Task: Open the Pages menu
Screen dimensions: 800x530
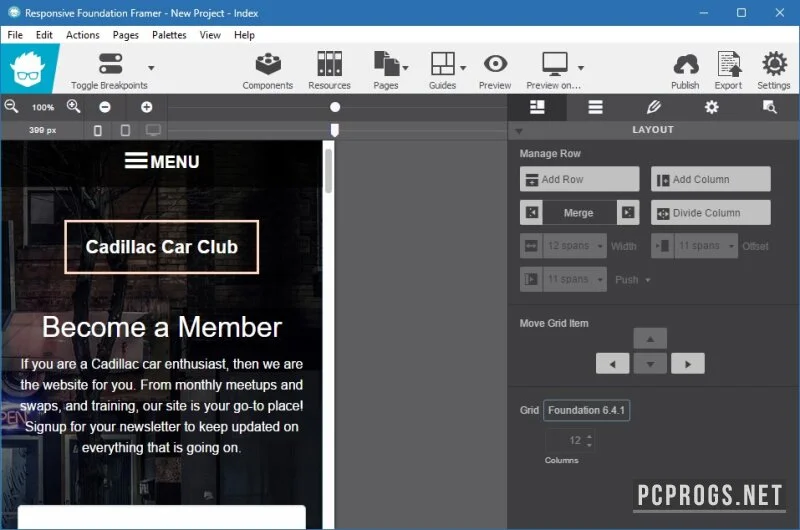Action: click(x=126, y=35)
